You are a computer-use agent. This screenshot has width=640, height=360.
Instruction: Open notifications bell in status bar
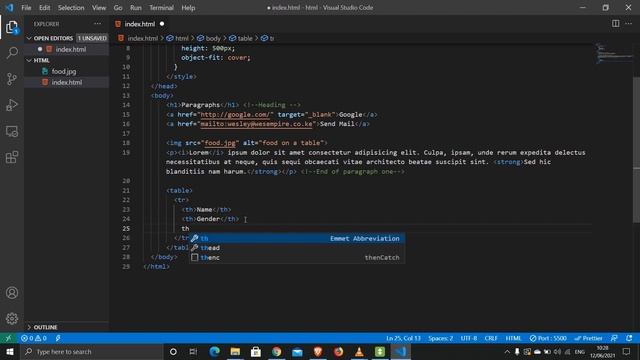[x=629, y=338]
